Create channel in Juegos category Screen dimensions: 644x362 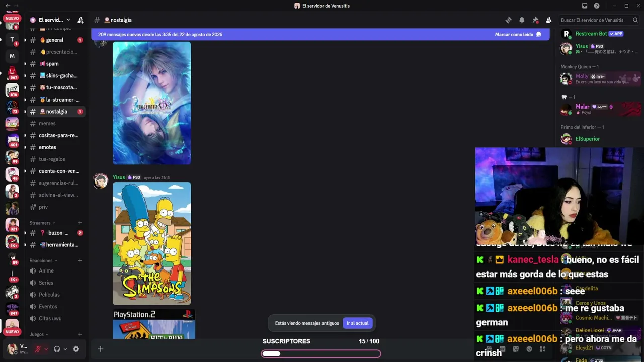[x=80, y=334]
